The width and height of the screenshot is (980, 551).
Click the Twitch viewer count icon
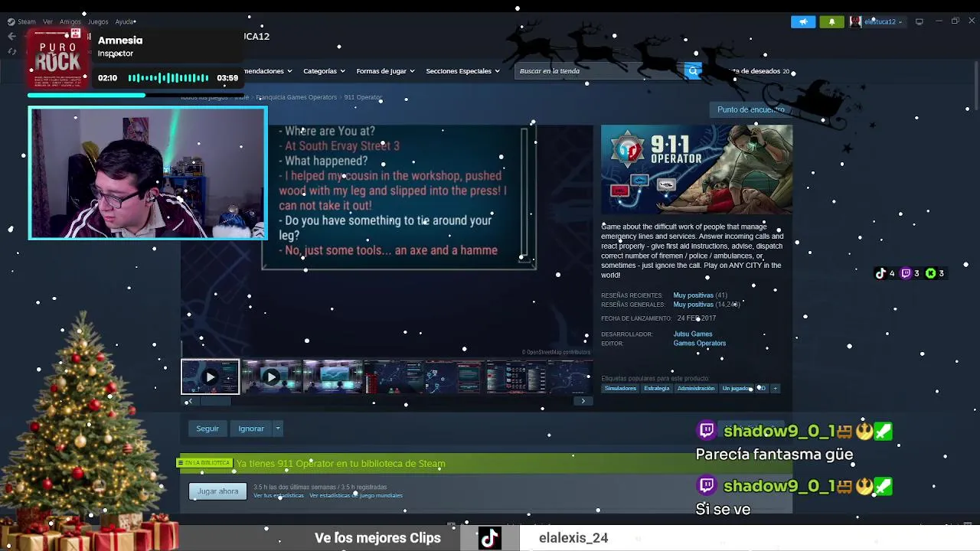(x=906, y=273)
